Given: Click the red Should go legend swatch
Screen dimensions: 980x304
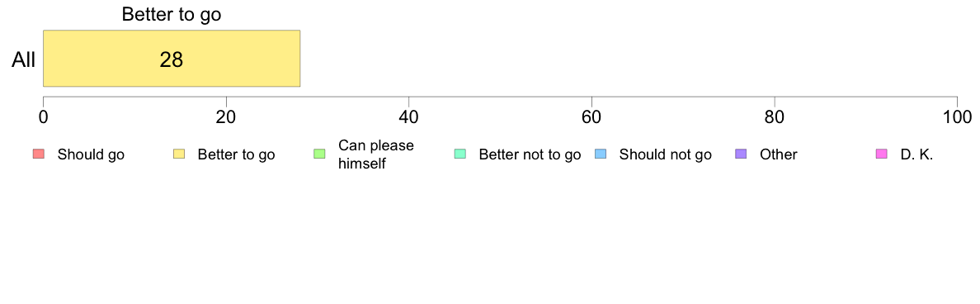Looking at the screenshot, I should (38, 154).
